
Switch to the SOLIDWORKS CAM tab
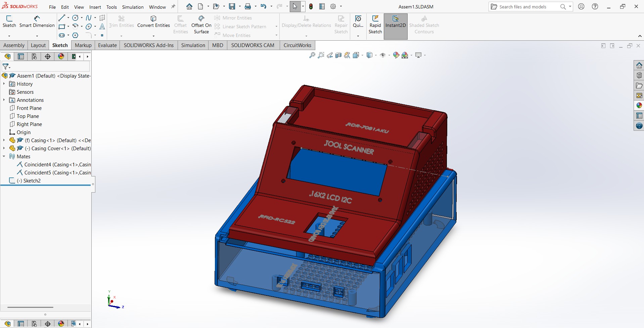pyautogui.click(x=253, y=45)
